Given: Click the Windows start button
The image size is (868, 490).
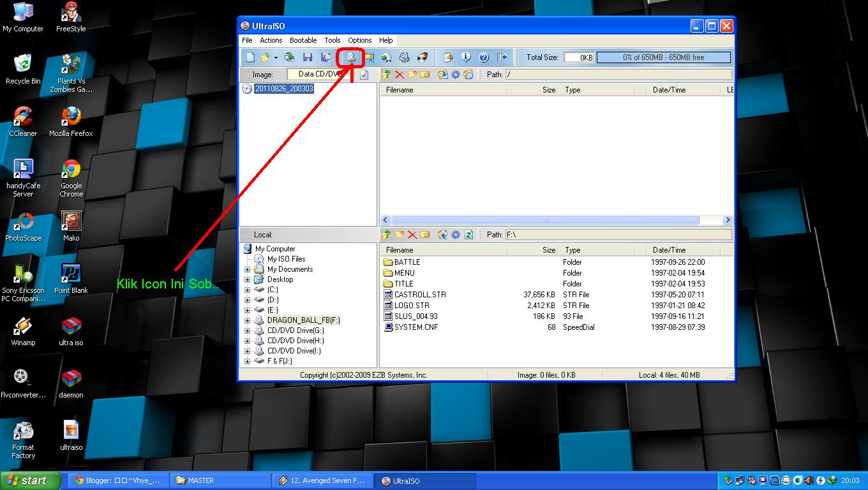Looking at the screenshot, I should 31,480.
